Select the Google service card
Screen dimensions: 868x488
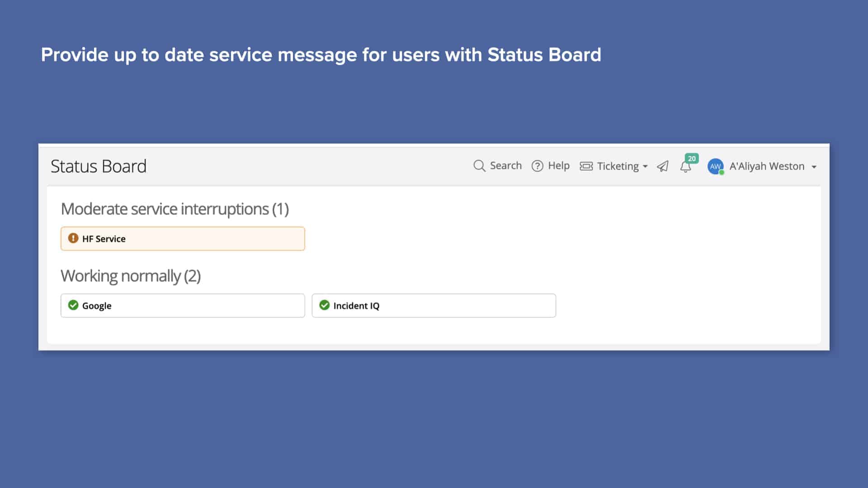[x=183, y=305]
